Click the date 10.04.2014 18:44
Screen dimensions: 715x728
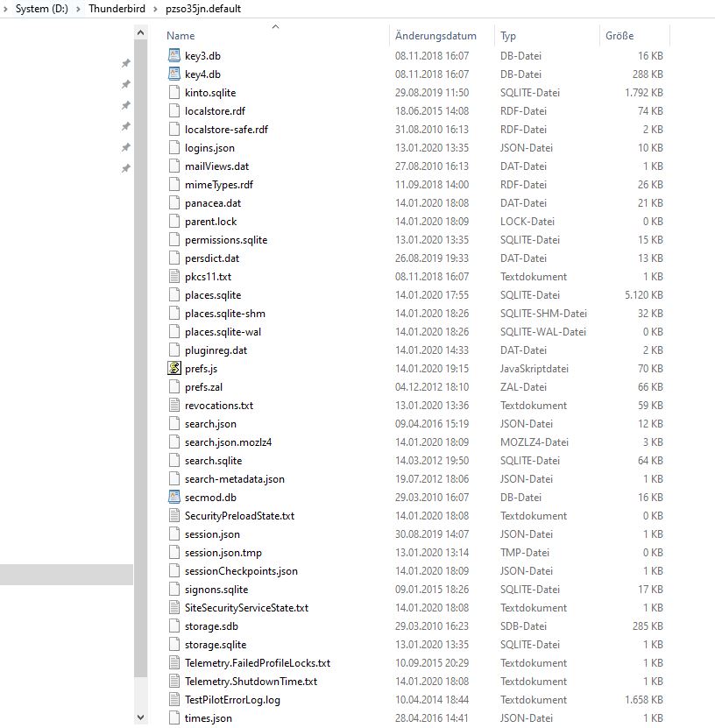432,700
